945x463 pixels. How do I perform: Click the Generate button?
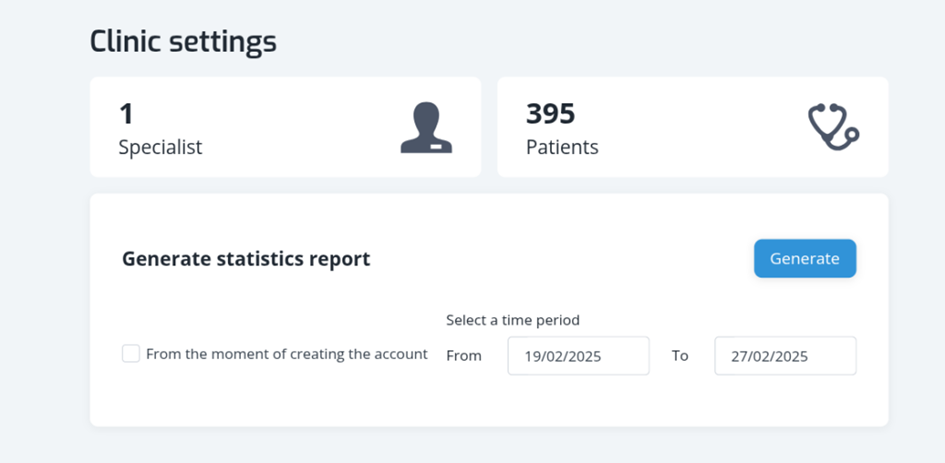[805, 259]
